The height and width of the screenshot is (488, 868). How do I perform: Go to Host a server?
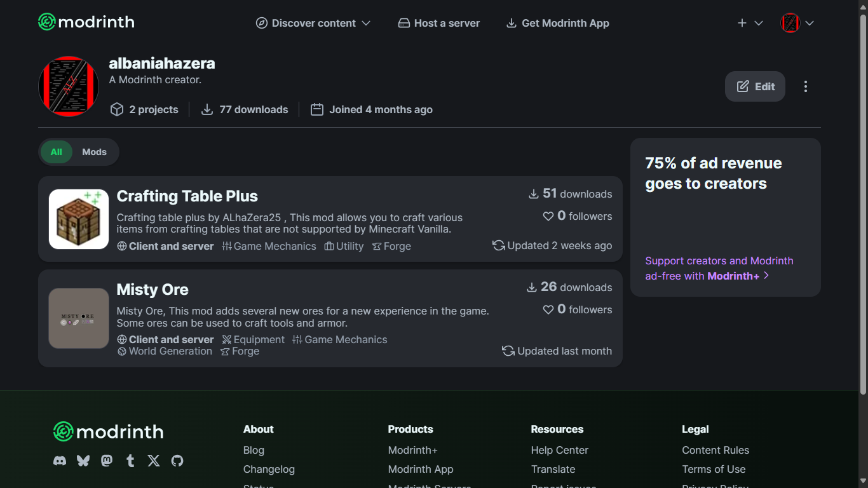439,23
